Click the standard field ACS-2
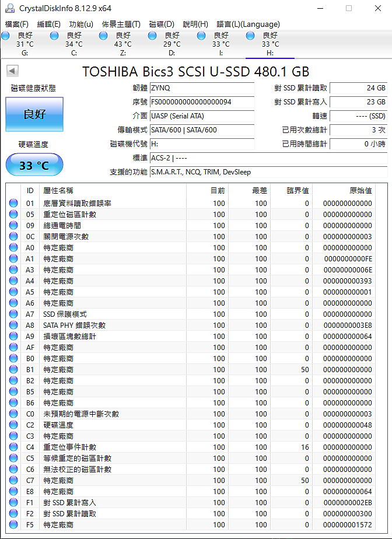Viewport: 392px width, 539px height. pyautogui.click(x=268, y=158)
